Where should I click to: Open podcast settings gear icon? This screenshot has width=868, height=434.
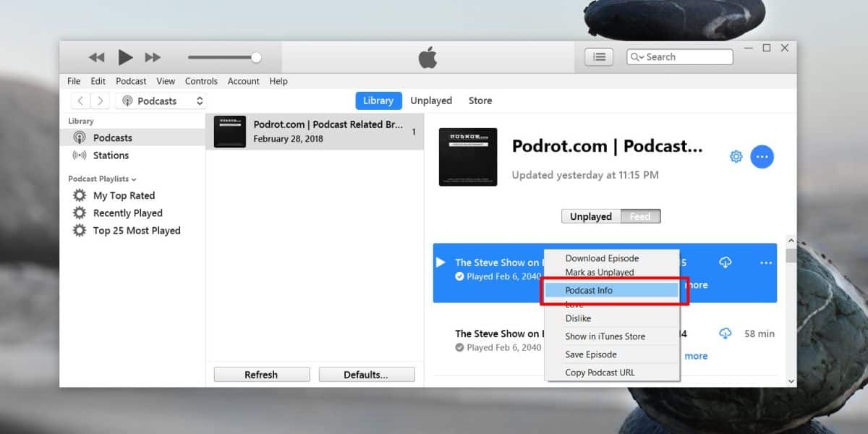tap(736, 156)
